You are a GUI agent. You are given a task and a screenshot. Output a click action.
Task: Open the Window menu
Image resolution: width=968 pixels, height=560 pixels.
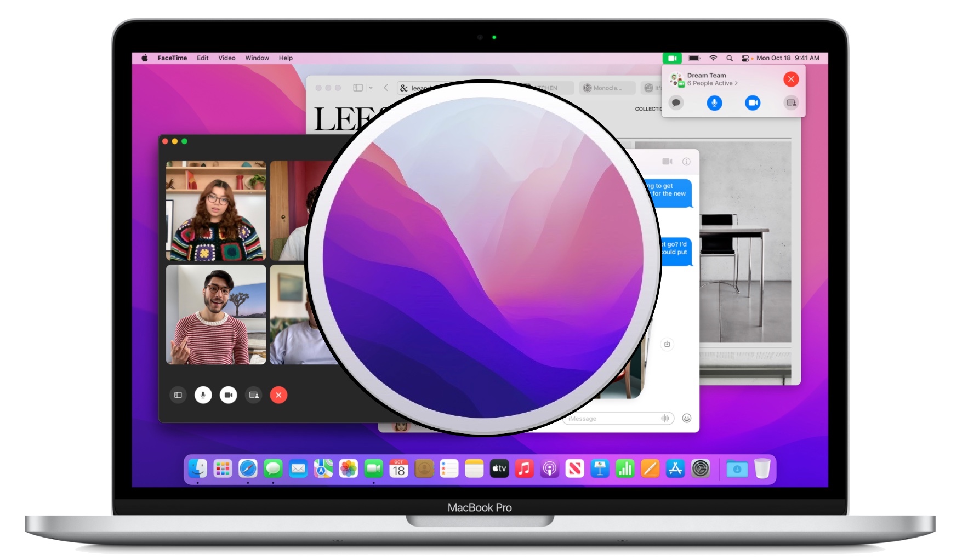(x=257, y=58)
